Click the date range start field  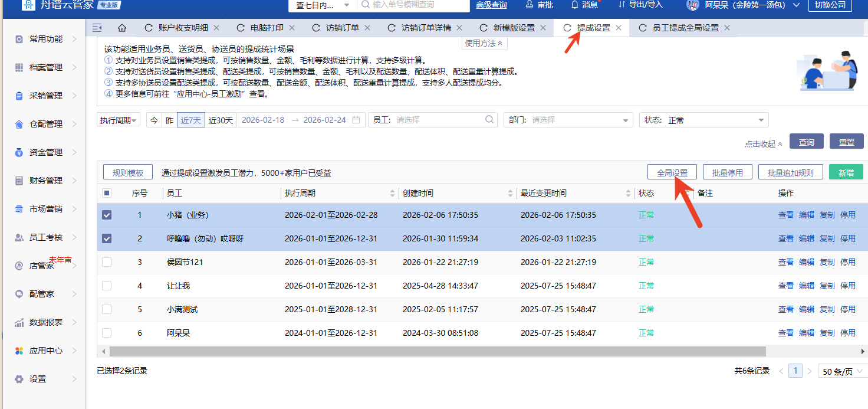point(263,120)
